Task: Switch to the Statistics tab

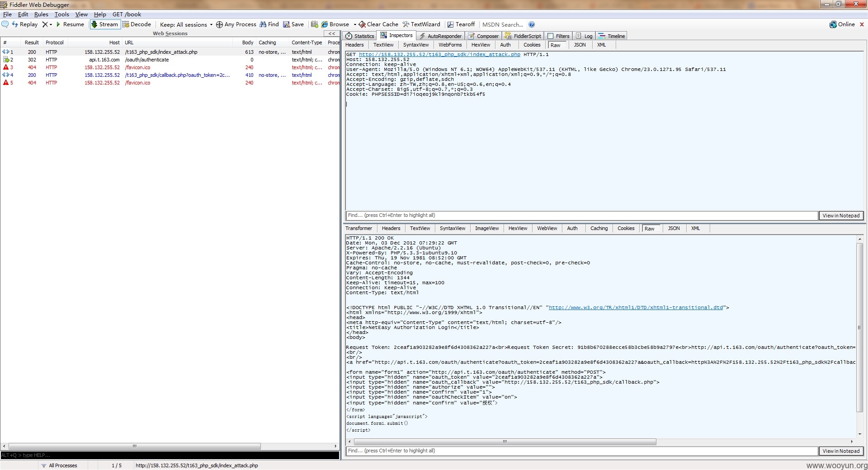Action: click(360, 36)
